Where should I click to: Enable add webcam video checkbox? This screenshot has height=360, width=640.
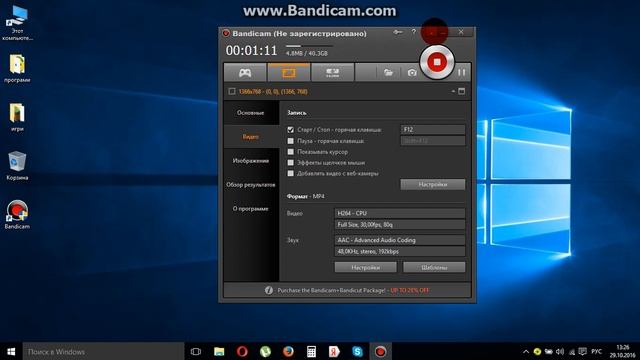click(291, 173)
